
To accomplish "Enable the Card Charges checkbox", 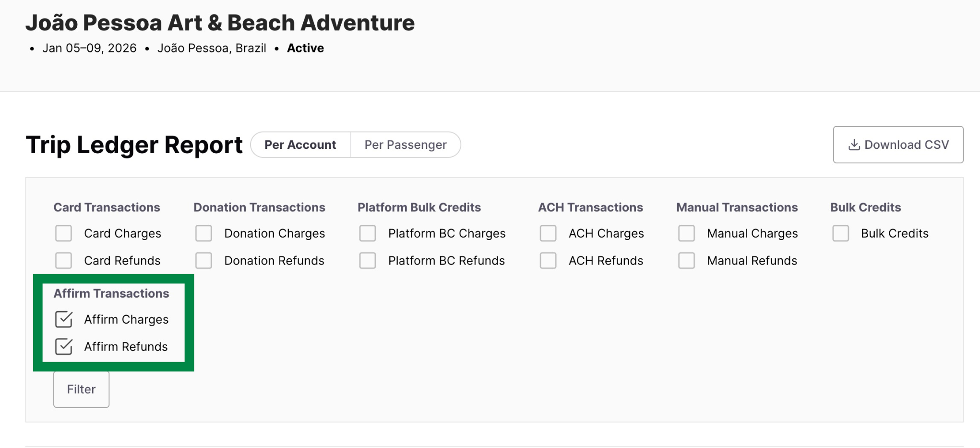I will (x=64, y=233).
